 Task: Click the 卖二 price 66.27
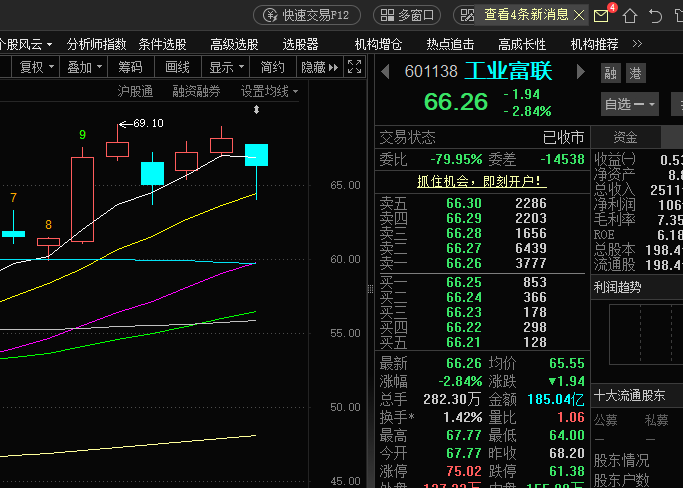click(x=463, y=248)
